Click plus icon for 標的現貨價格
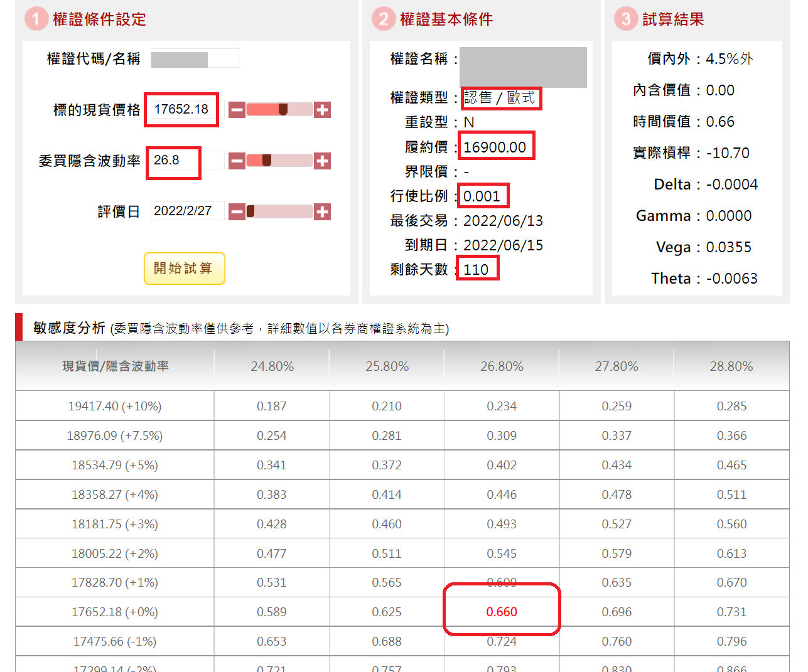 tap(322, 110)
